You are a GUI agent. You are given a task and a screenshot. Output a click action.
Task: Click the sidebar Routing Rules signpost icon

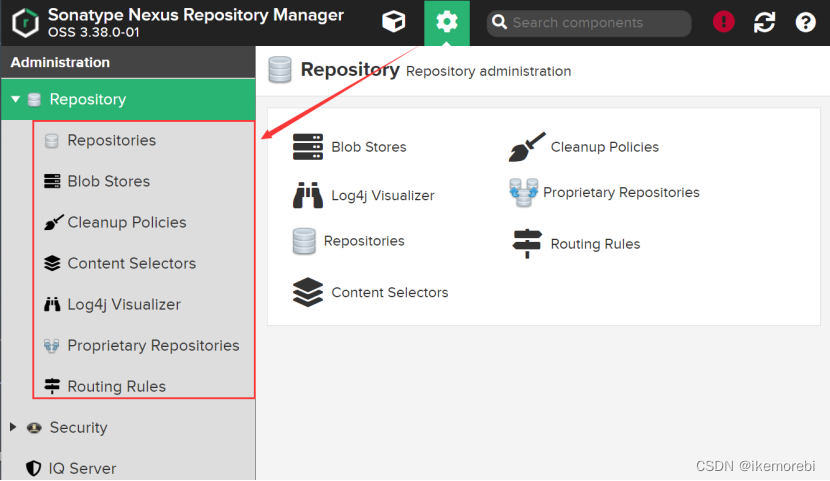[52, 386]
